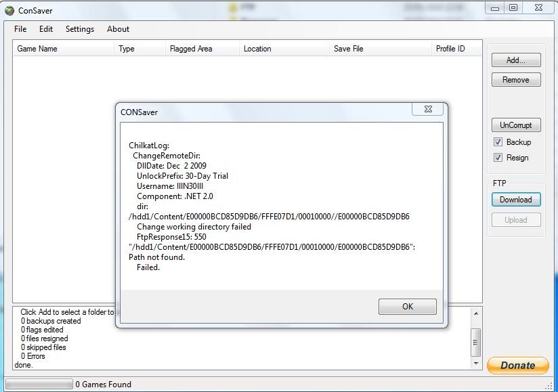Dismiss the ChilkatLog dialog with OK
558x392 pixels.
click(x=407, y=306)
